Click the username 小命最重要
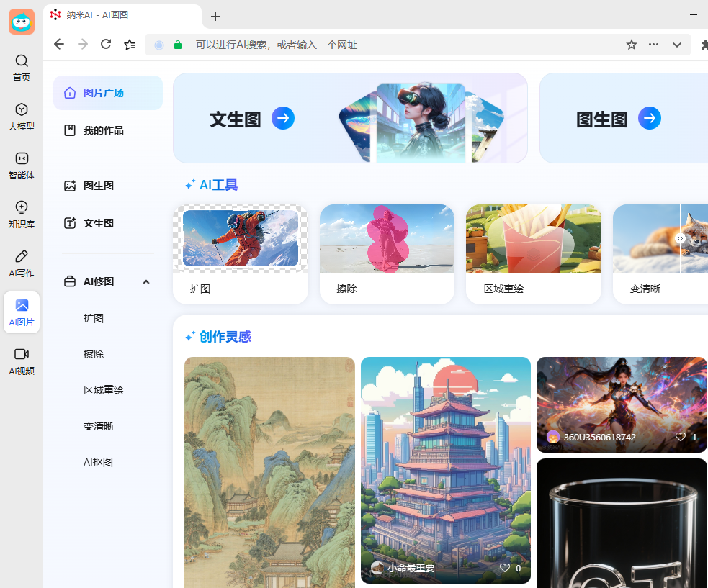The width and height of the screenshot is (708, 588). tap(411, 568)
